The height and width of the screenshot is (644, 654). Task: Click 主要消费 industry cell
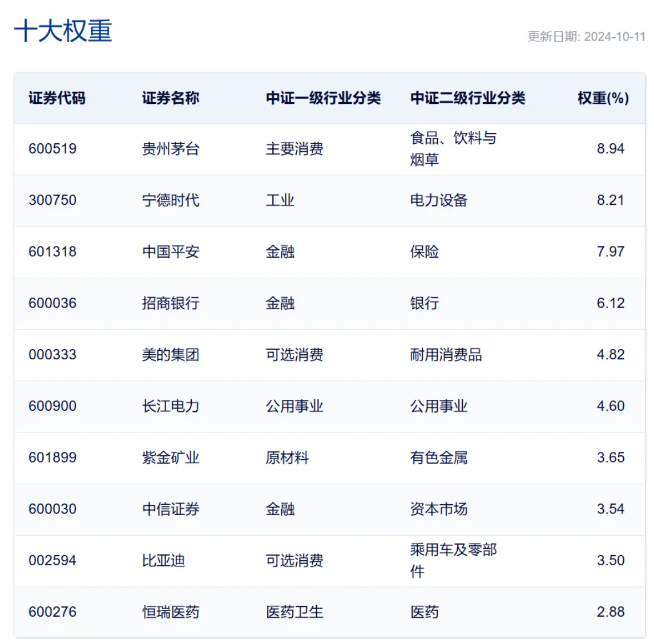tap(294, 149)
